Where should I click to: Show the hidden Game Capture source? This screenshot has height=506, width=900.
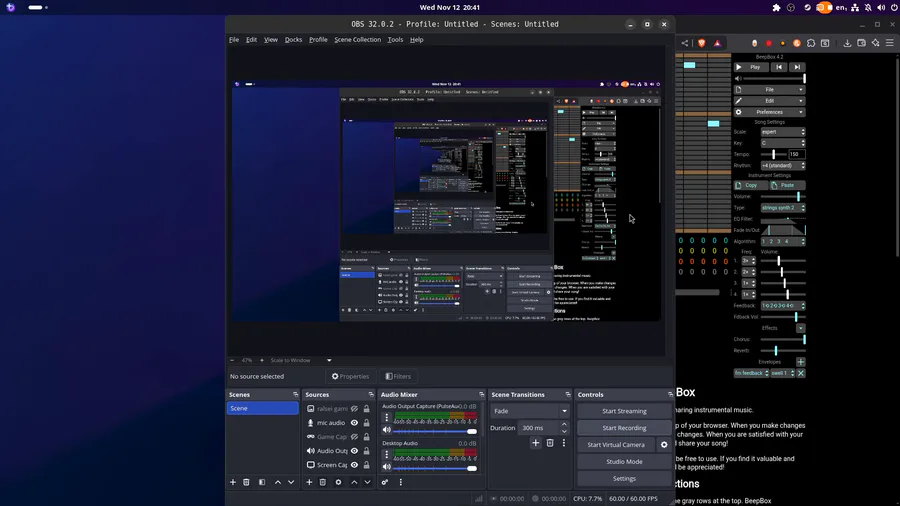[354, 437]
